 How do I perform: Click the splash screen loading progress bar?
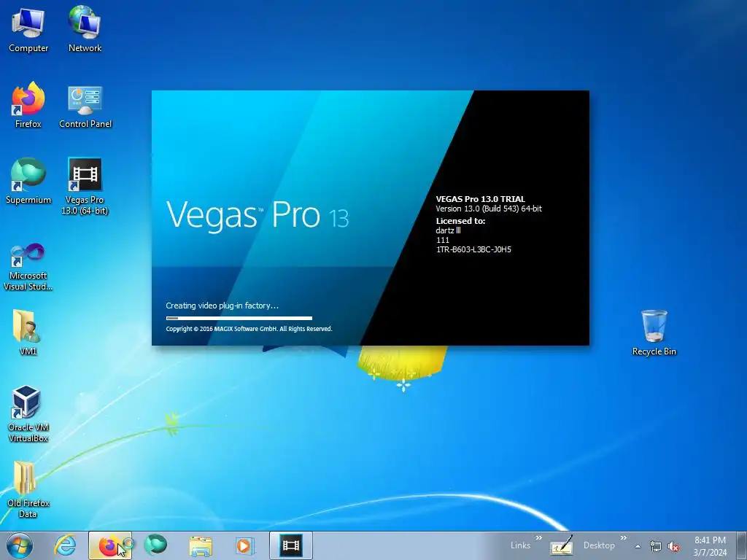point(239,318)
